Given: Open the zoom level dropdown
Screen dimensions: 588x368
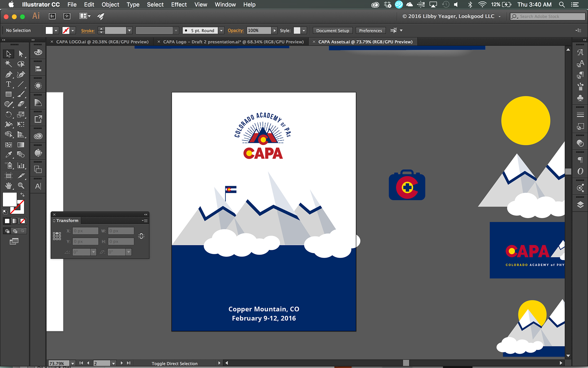Looking at the screenshot, I should click(x=73, y=363).
